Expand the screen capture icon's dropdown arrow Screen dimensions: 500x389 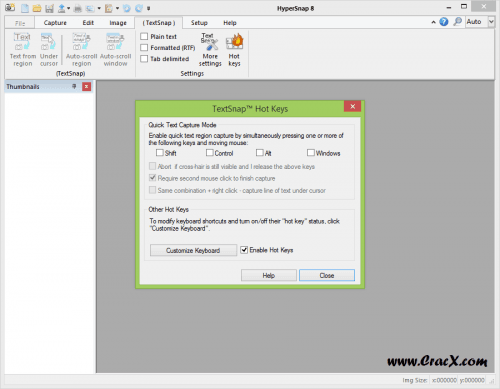click(x=99, y=8)
